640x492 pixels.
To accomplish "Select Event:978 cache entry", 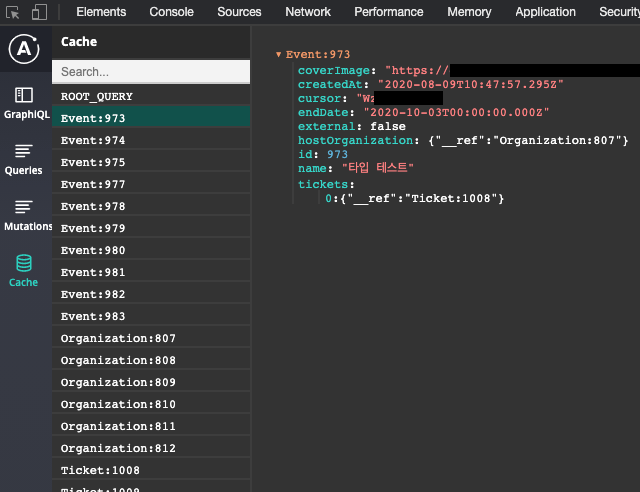I will pyautogui.click(x=151, y=207).
